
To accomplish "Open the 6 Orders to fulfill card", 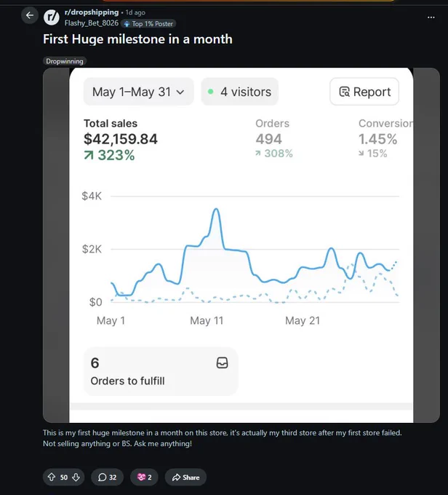I will (161, 371).
